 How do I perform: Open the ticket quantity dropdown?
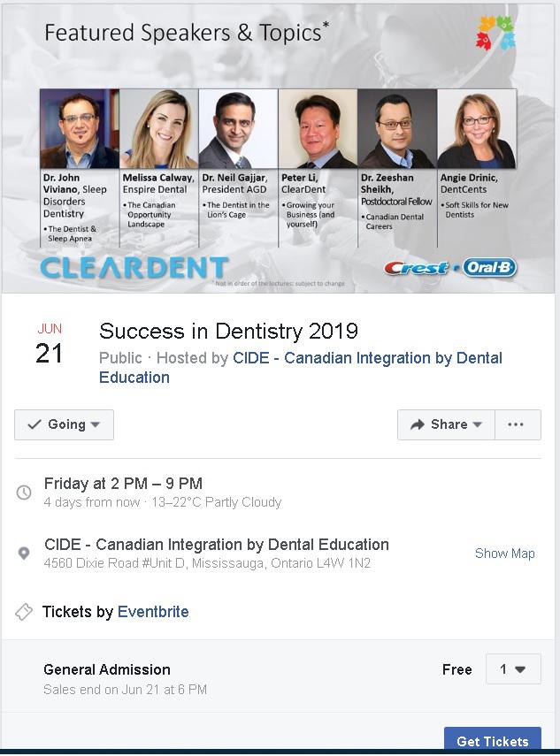(513, 668)
